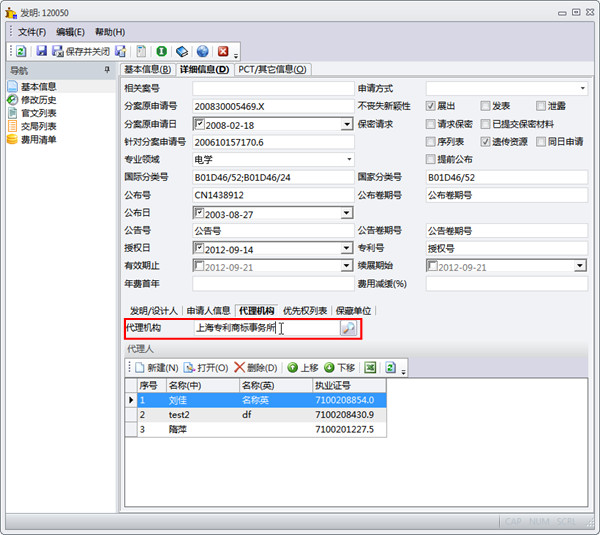This screenshot has height=535, width=600.
Task: Open 官文列表 in the navigation panel
Action: [39, 113]
